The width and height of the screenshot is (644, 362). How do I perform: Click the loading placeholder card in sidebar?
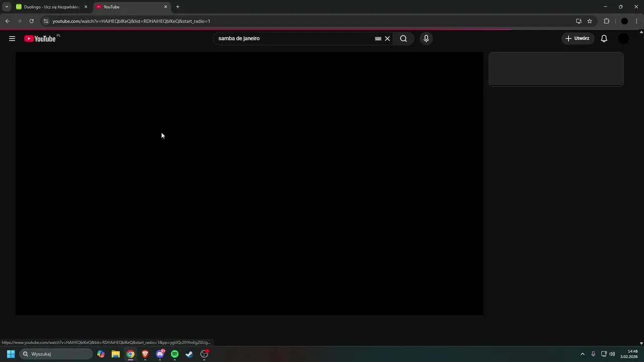pos(556,69)
